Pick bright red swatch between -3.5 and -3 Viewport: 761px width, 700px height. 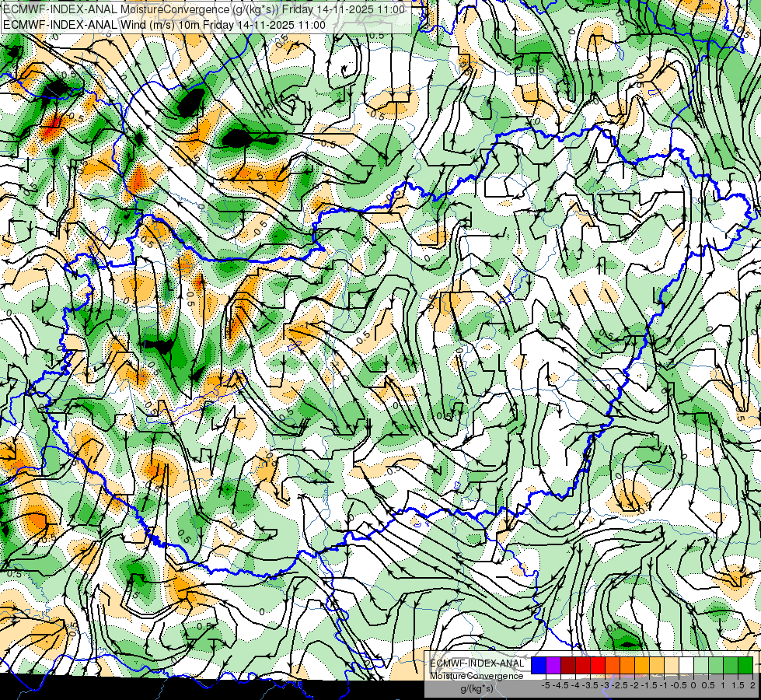pos(598,665)
